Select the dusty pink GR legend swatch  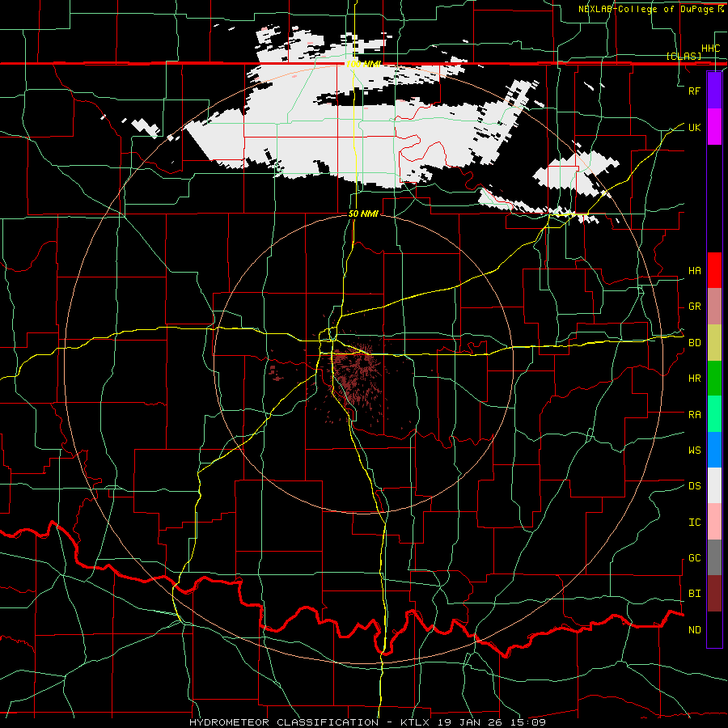pos(714,306)
